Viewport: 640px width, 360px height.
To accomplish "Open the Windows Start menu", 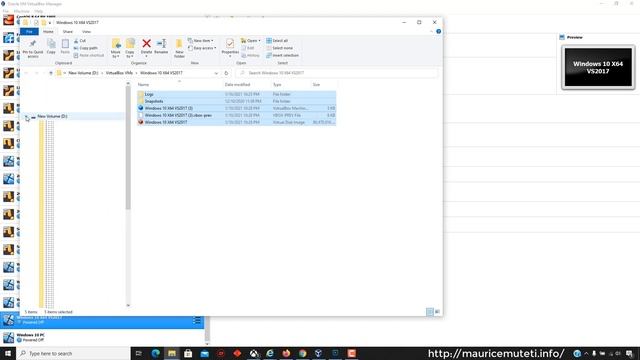I will (8, 353).
